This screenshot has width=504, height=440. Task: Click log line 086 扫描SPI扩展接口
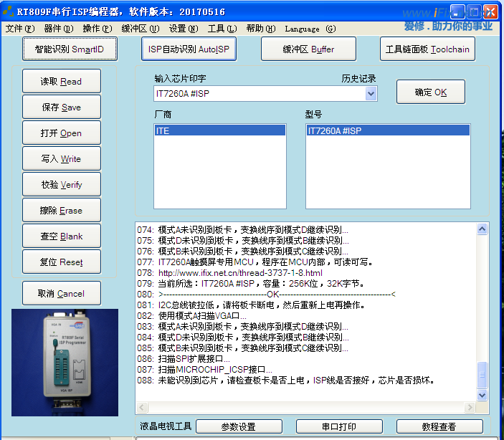[x=184, y=359]
